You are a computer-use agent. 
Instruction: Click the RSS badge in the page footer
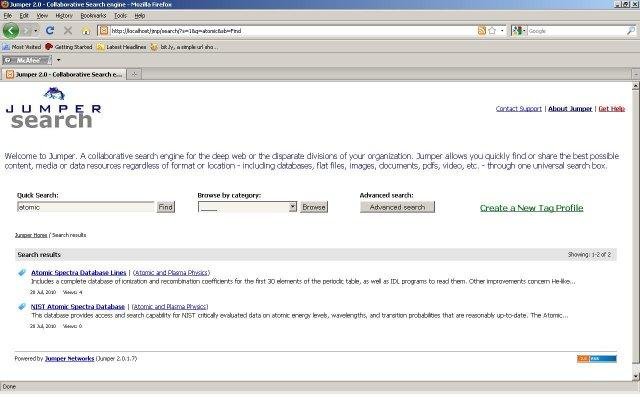tap(596, 359)
